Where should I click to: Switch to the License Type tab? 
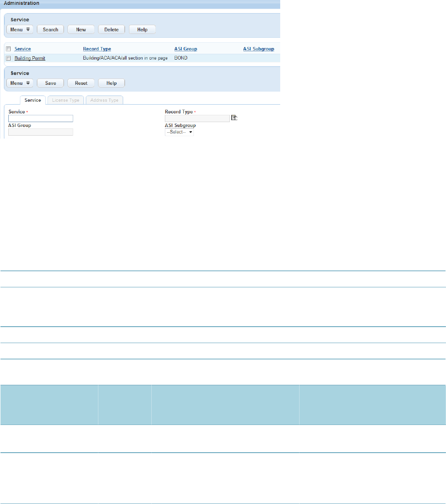tap(65, 100)
